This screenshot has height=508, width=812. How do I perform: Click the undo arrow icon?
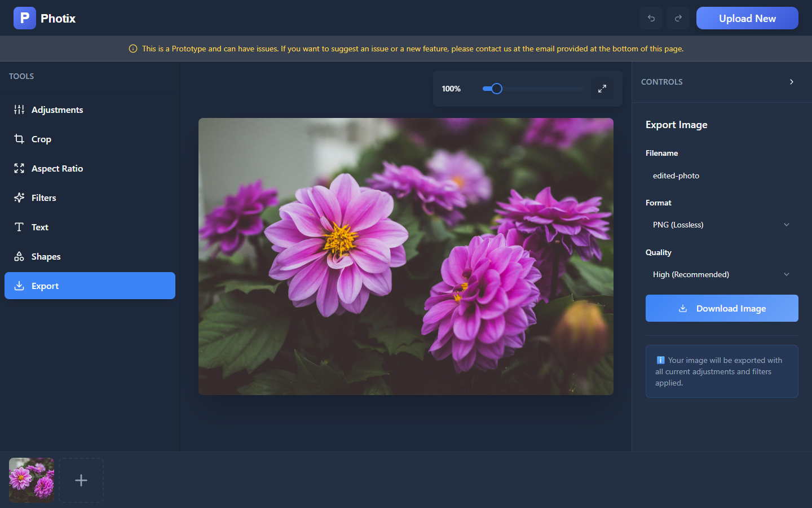point(651,18)
